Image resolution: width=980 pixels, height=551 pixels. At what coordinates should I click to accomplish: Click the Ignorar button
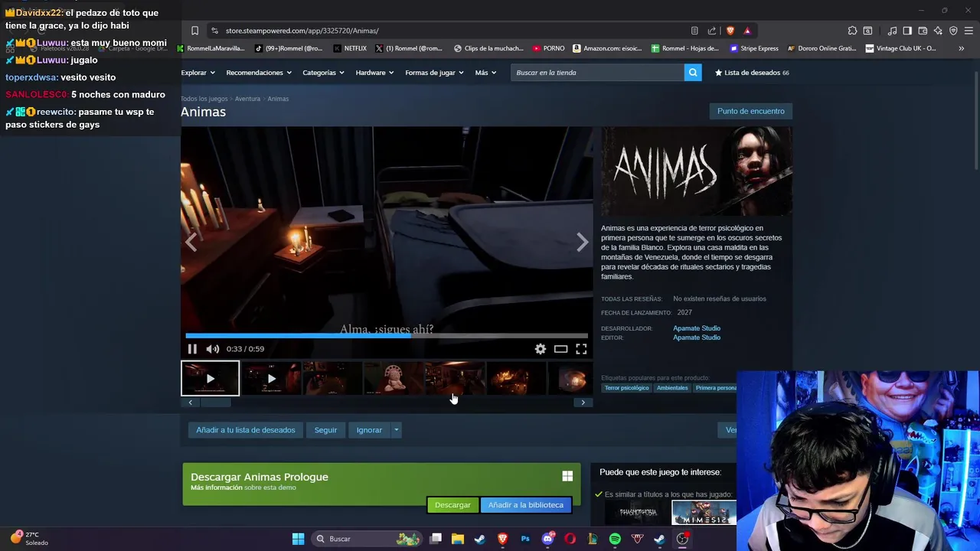coord(369,430)
